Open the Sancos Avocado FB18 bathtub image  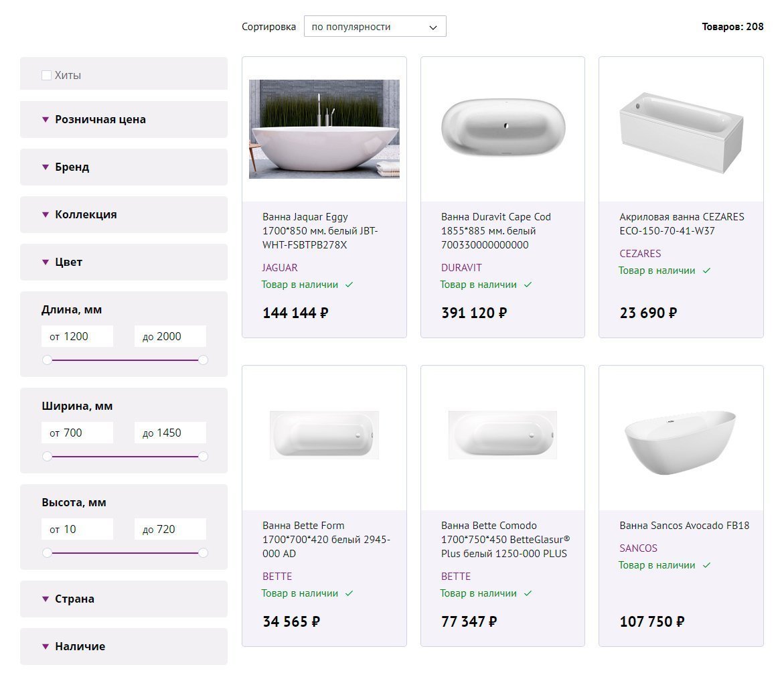tap(680, 440)
